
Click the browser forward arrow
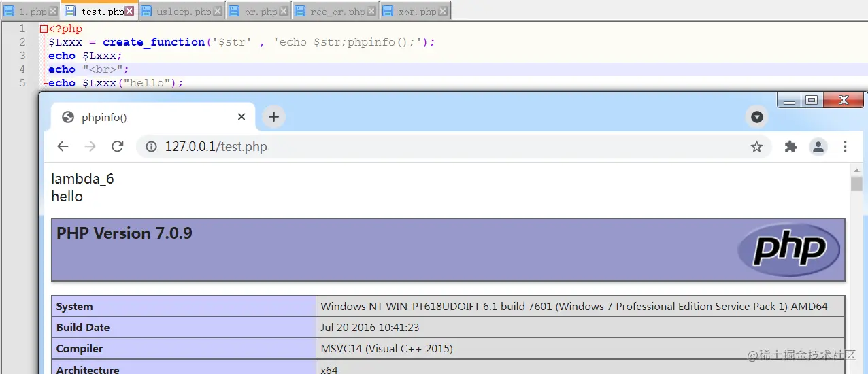click(x=90, y=146)
